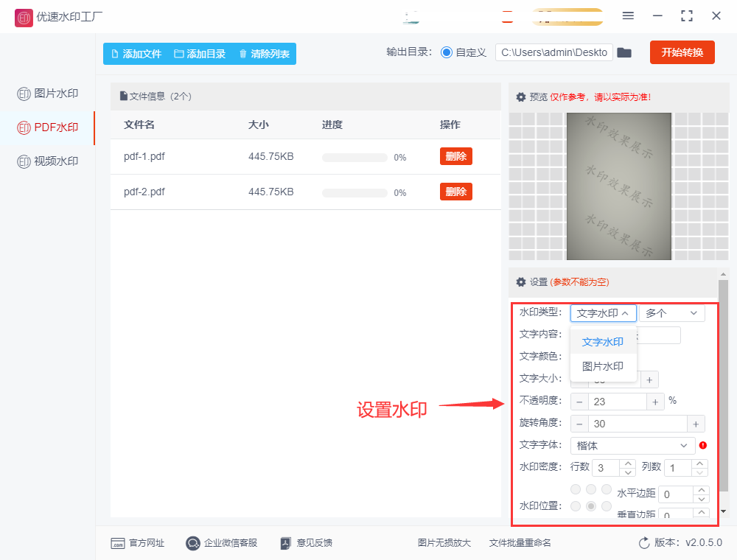This screenshot has height=560, width=737.
Task: Open 意见反馈 feedback
Action: point(306,543)
